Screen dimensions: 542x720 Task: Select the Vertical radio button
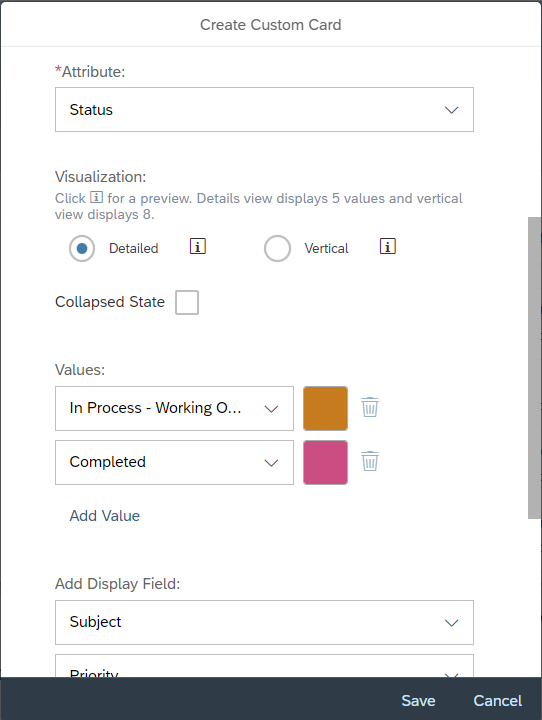(277, 248)
